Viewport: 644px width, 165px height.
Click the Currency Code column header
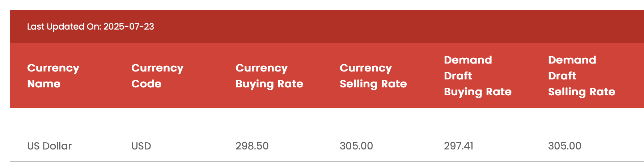coord(157,76)
